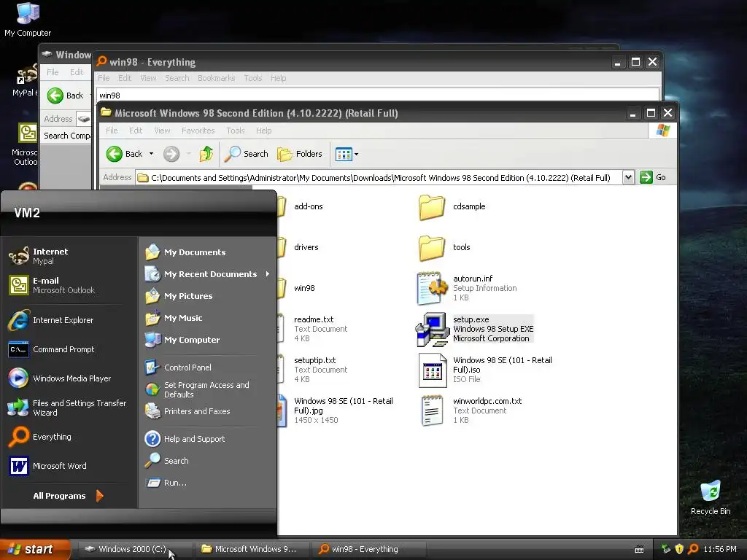747x560 pixels.
Task: Start Files and Settings Transfer Wizard
Action: pyautogui.click(x=69, y=408)
